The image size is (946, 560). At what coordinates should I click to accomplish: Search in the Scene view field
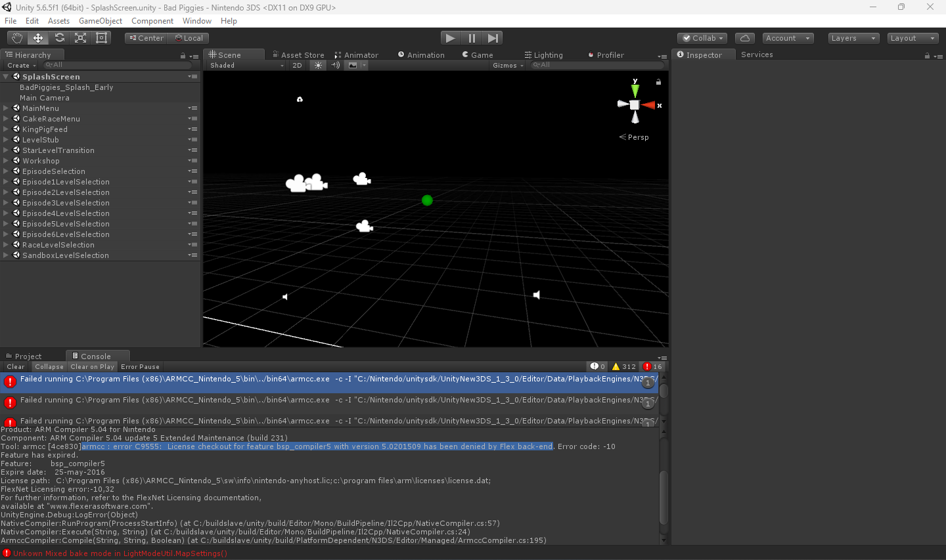tap(597, 65)
